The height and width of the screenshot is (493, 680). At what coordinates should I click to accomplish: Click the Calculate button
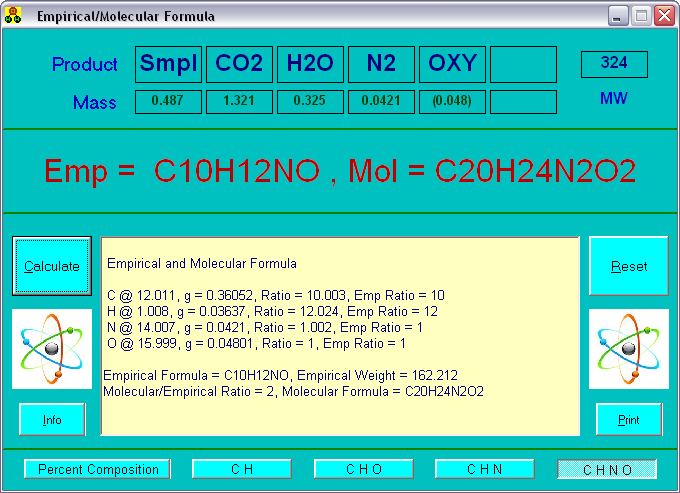click(x=52, y=266)
